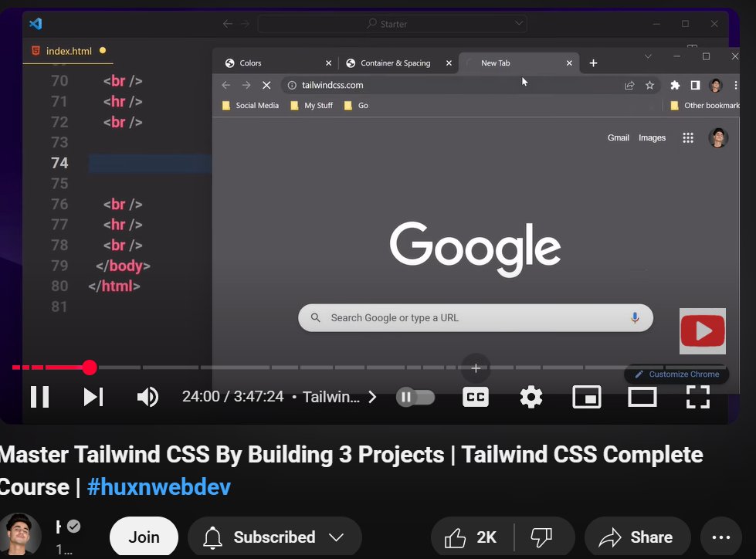Switch to theater mode
Screen dimensions: 756x559
click(x=642, y=397)
